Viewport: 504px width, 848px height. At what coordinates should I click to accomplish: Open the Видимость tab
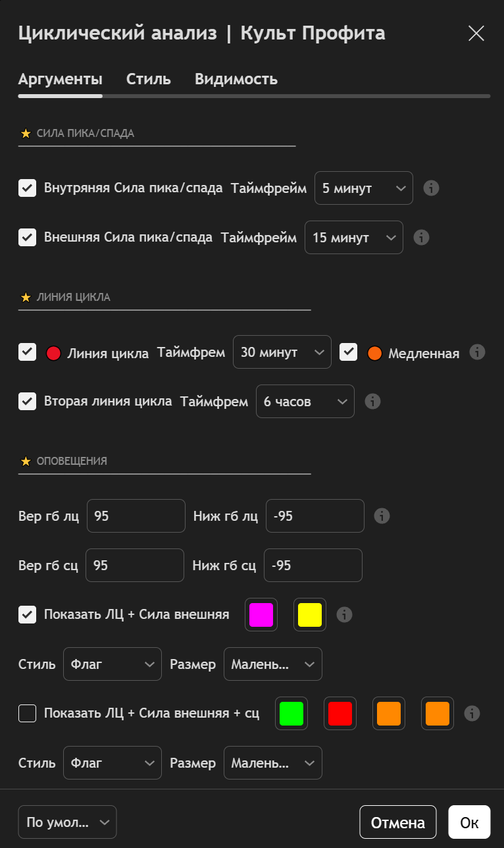[x=236, y=80]
